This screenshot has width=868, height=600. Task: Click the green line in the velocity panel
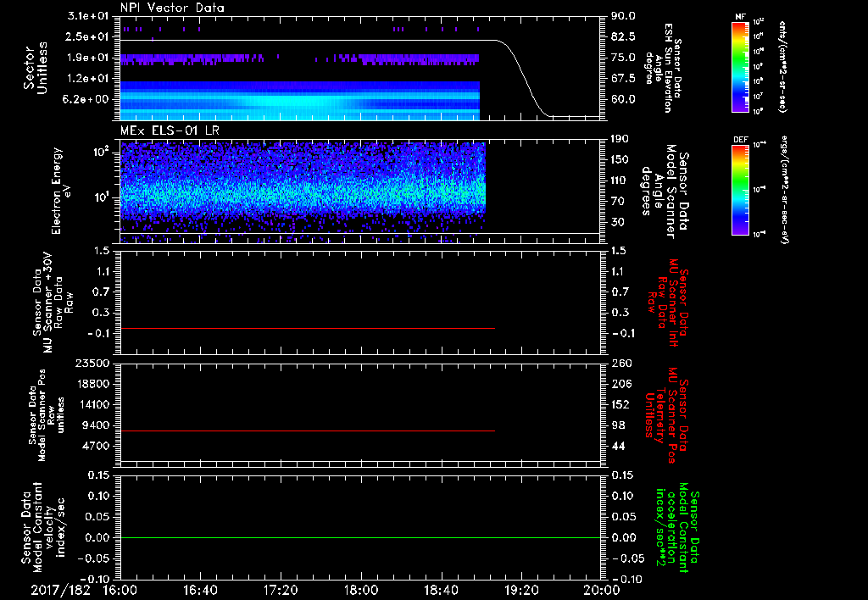360,537
